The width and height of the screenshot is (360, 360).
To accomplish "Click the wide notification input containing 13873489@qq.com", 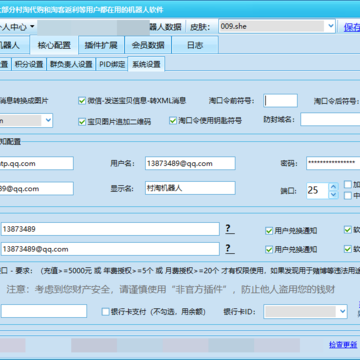I will point(110,249).
